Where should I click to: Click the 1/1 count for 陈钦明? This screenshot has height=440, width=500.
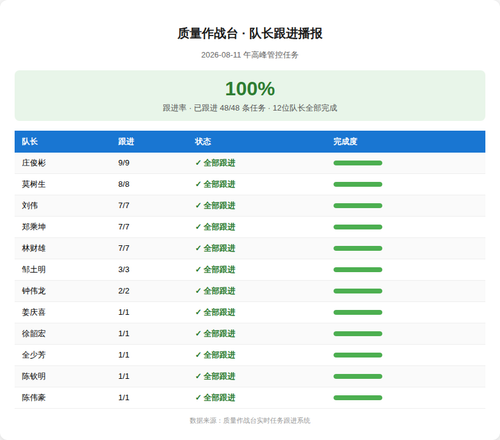pyautogui.click(x=124, y=376)
